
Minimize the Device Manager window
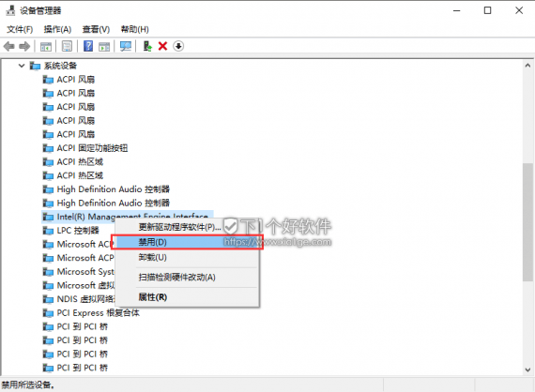pyautogui.click(x=456, y=10)
